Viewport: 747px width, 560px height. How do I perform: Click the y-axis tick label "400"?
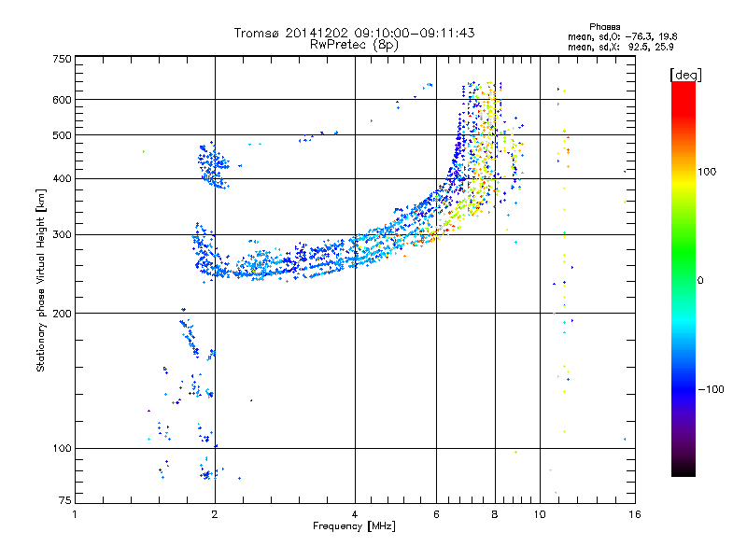[x=62, y=178]
